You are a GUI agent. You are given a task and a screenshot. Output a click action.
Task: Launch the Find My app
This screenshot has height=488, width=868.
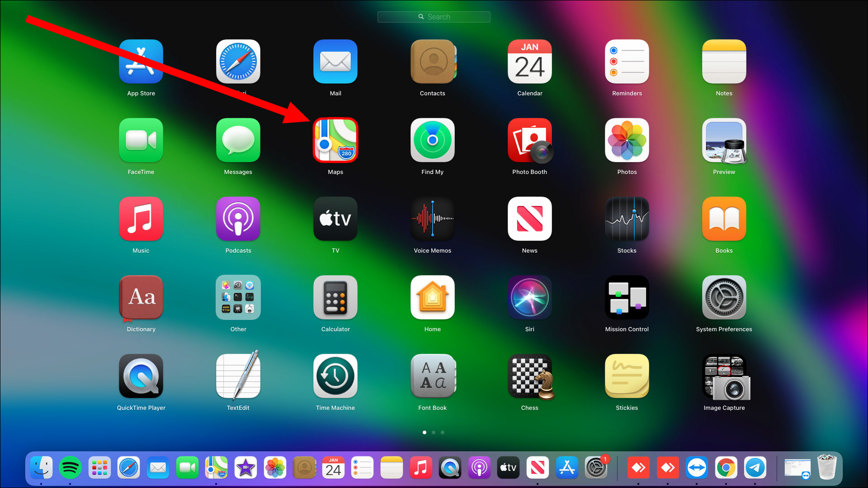point(433,140)
